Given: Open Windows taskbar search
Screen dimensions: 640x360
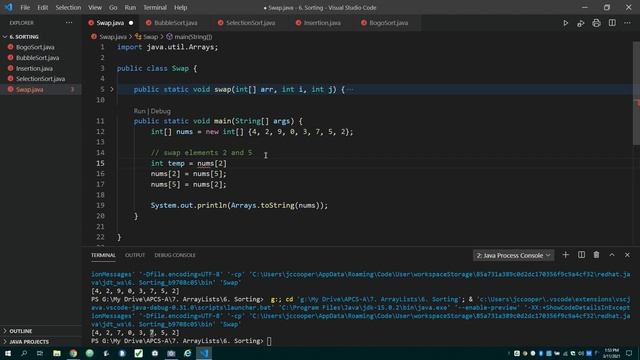Looking at the screenshot, I should pos(24,353).
